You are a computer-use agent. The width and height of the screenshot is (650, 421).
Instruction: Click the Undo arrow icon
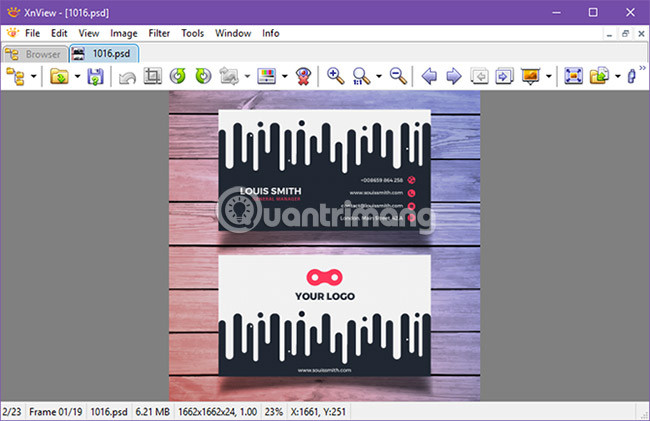coord(127,77)
